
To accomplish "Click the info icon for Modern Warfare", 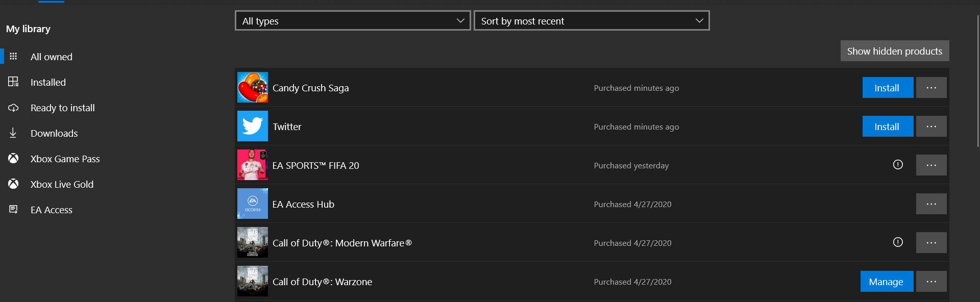I will (898, 242).
